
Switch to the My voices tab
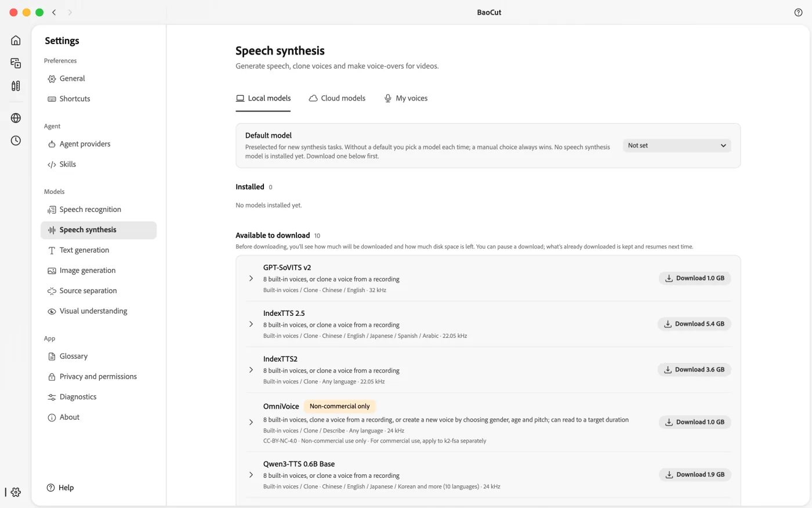406,98
